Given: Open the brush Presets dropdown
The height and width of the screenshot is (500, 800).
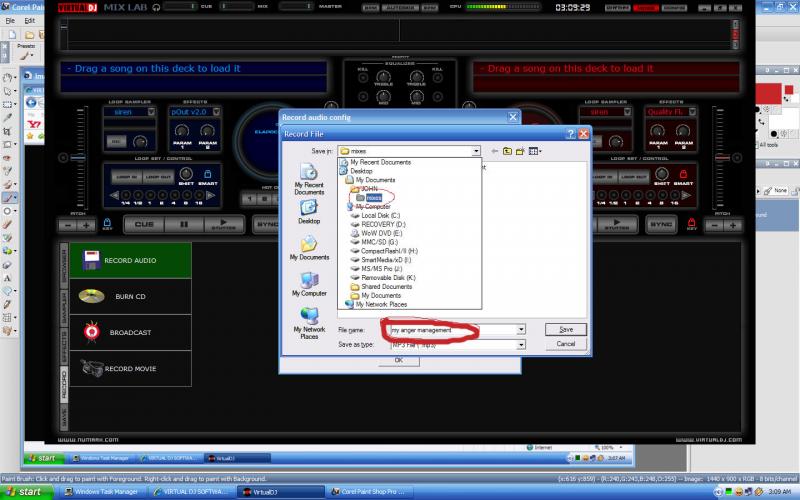Looking at the screenshot, I should (x=26, y=56).
